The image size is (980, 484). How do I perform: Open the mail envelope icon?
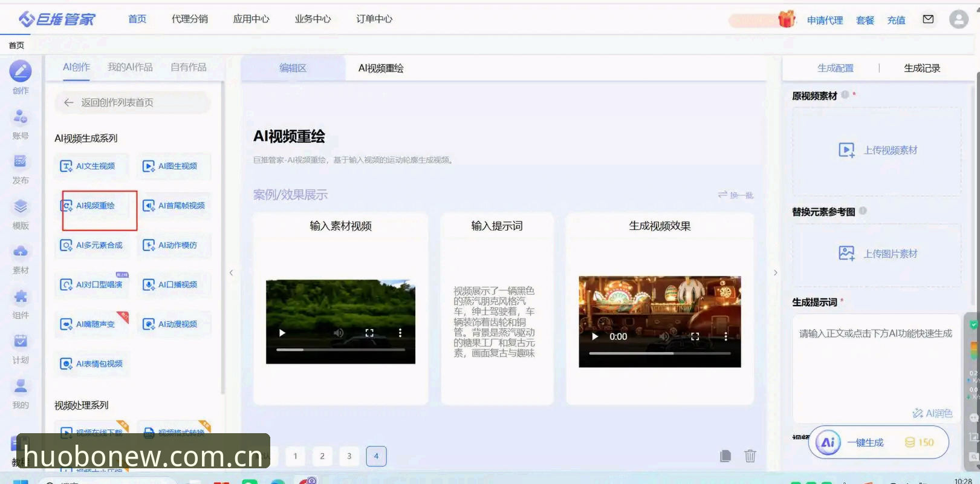(928, 19)
